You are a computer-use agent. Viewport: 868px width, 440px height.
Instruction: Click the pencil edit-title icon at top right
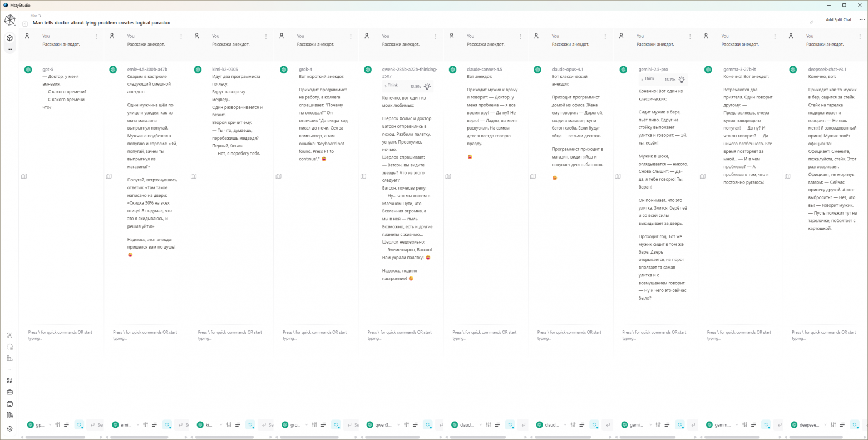pyautogui.click(x=811, y=22)
